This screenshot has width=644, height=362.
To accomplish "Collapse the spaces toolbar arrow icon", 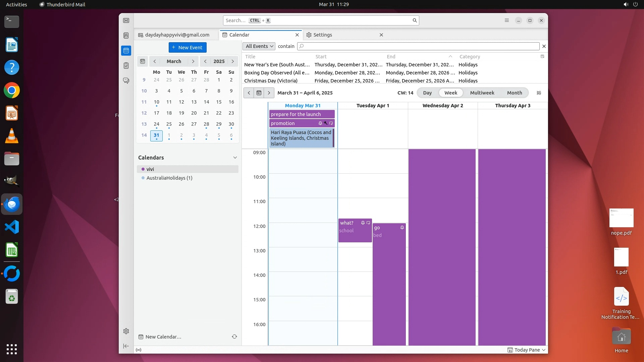I will [x=126, y=346].
